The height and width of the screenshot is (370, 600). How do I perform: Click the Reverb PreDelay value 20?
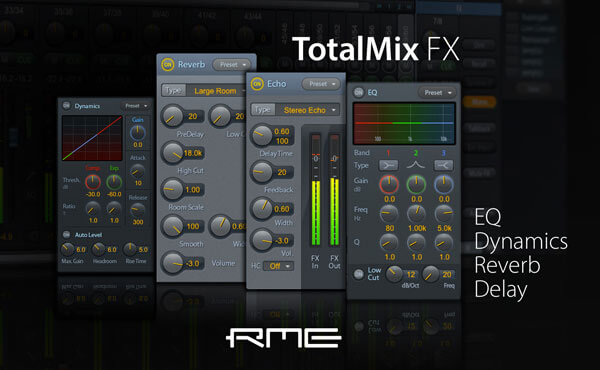point(192,116)
